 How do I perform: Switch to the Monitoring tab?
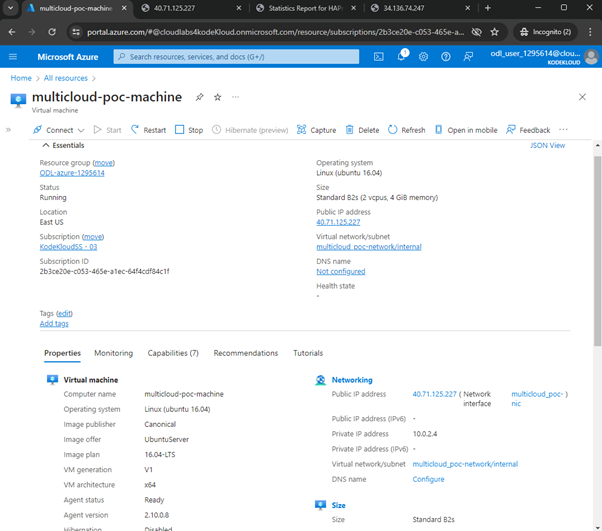(113, 353)
